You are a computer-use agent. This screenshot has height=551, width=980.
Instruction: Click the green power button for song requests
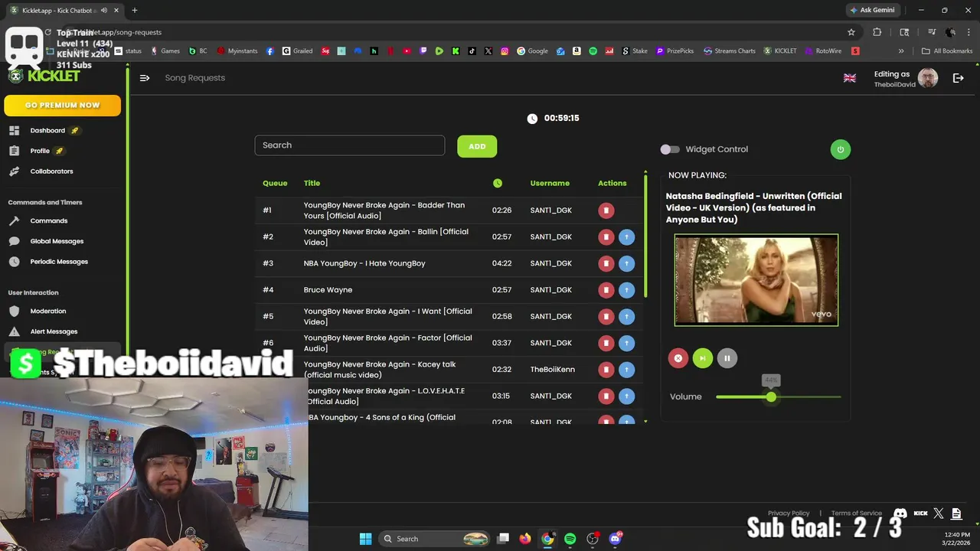(x=840, y=149)
